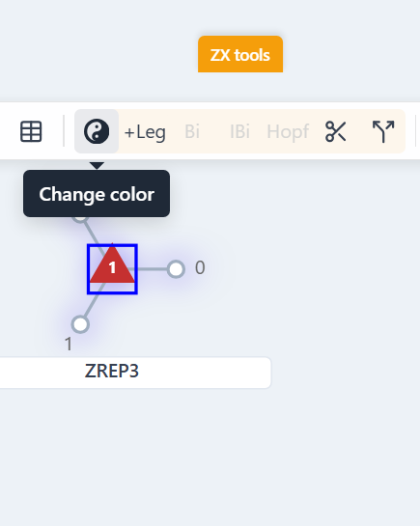The image size is (420, 526).
Task: Click the leg label 0 text
Action: point(200,267)
